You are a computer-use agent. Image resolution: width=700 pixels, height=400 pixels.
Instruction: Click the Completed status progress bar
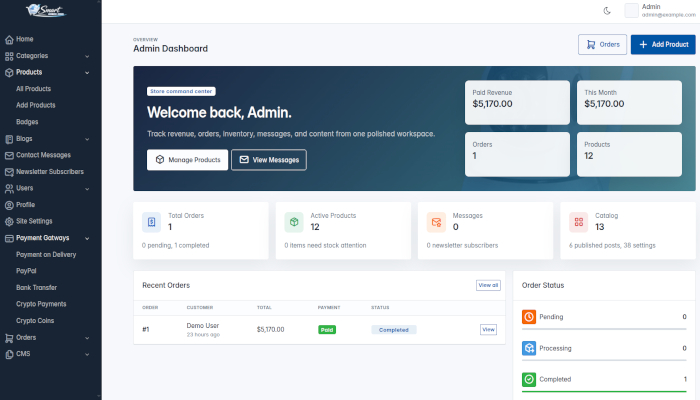click(604, 392)
